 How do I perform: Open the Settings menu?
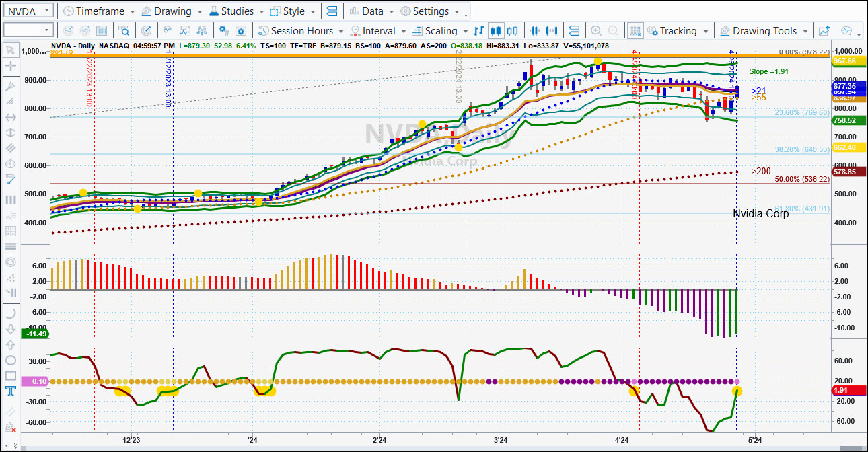tap(430, 11)
